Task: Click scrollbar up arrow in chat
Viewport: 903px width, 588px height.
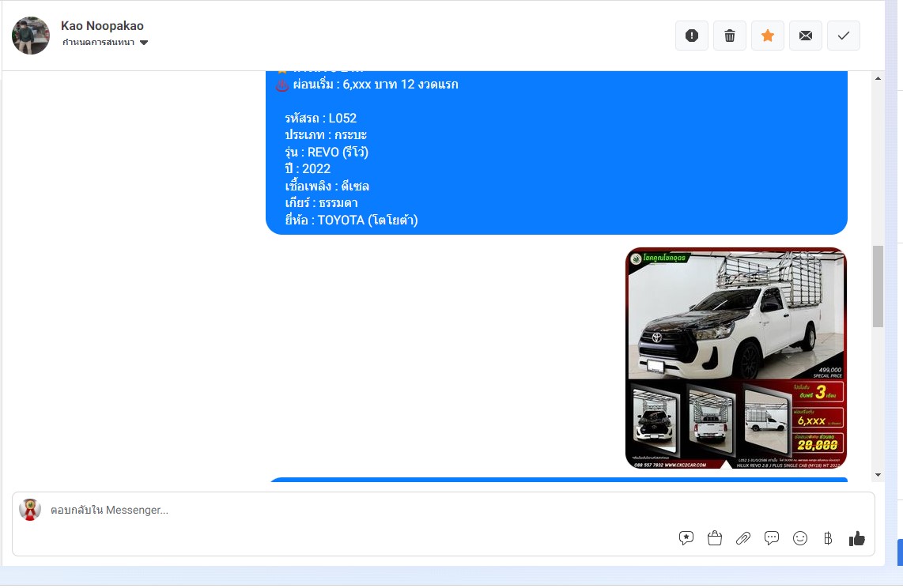Action: pos(878,78)
